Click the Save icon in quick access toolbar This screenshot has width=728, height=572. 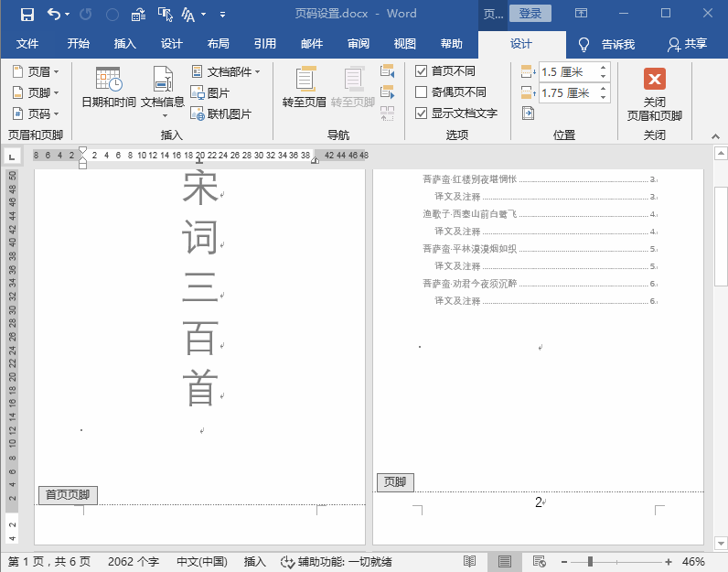[x=27, y=15]
